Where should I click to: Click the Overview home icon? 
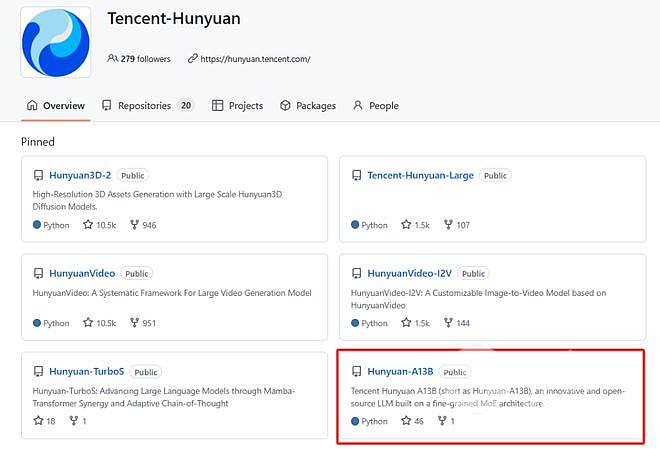(x=32, y=105)
